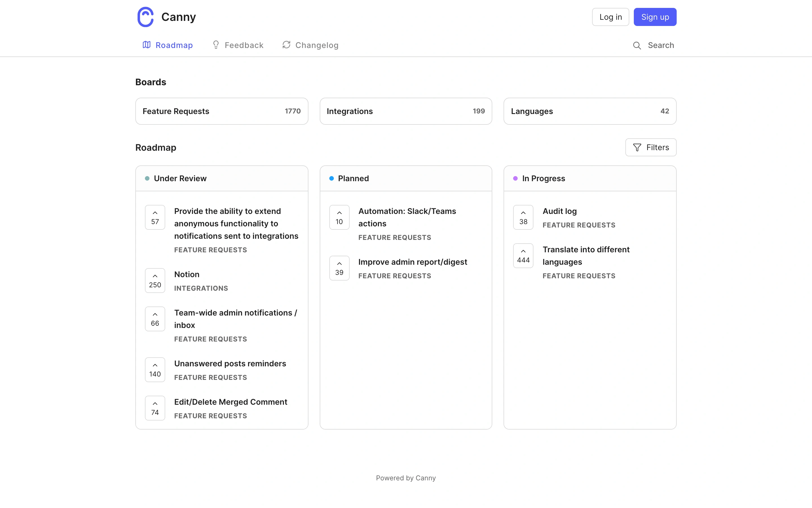The width and height of the screenshot is (812, 508).
Task: Open Translate into different languages post
Action: point(586,256)
